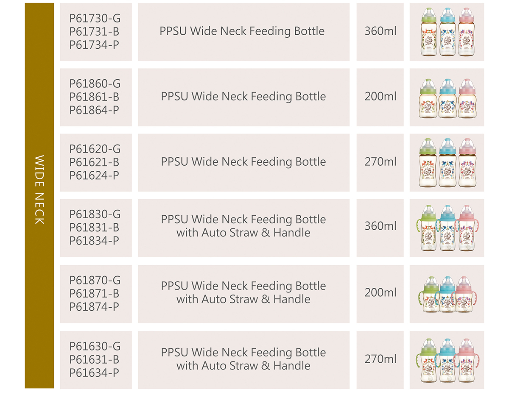The height and width of the screenshot is (420, 509).
Task: Select the 270ml volume for P61620 series
Action: pos(380,162)
